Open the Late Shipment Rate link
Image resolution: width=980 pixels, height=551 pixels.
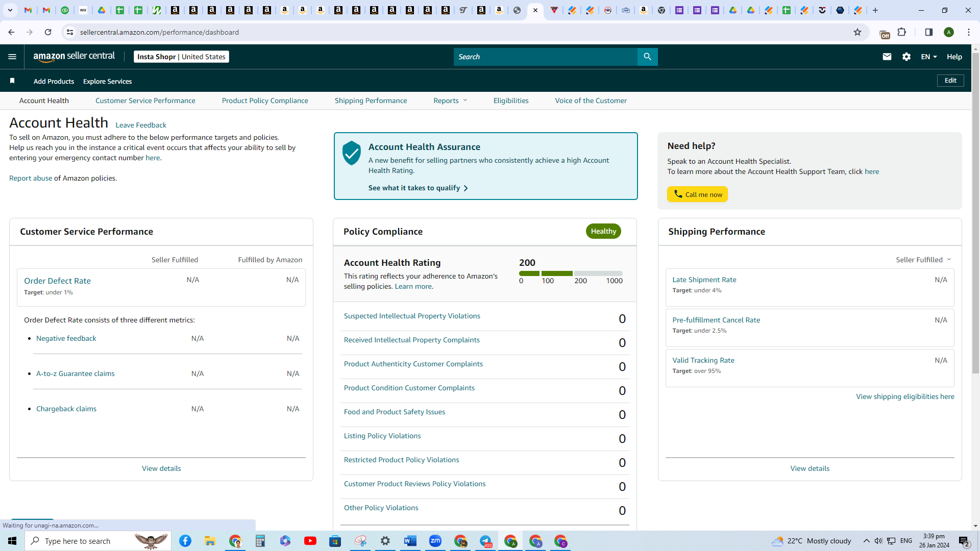click(x=704, y=280)
